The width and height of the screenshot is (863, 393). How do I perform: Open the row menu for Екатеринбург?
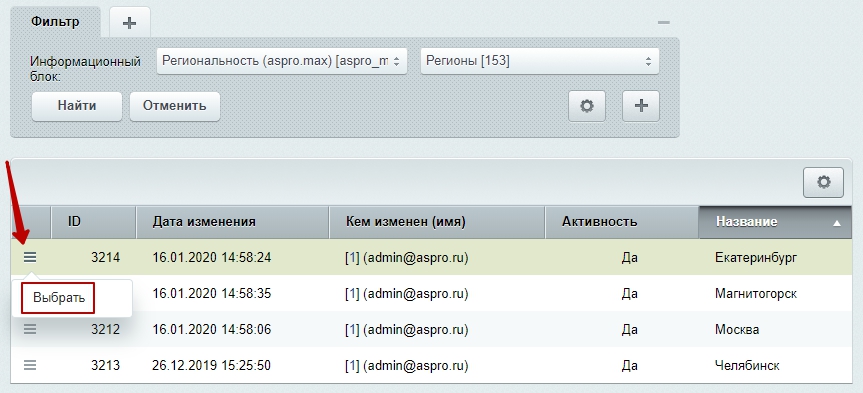click(30, 257)
